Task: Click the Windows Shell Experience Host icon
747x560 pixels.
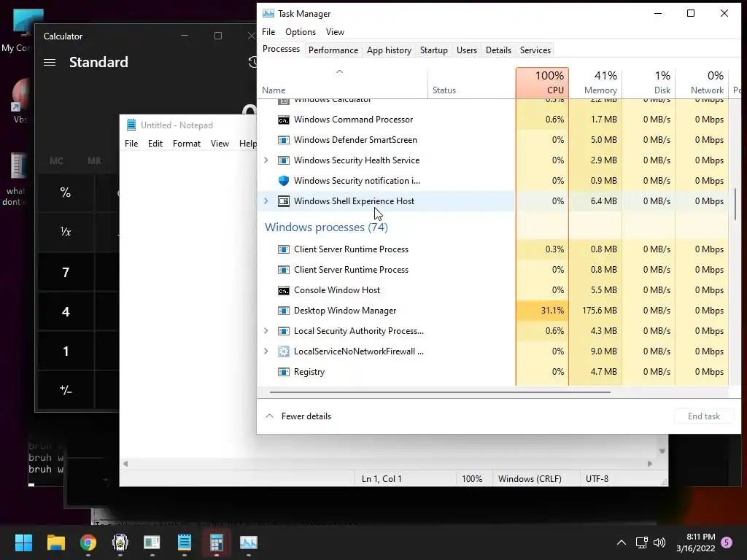Action: click(284, 201)
